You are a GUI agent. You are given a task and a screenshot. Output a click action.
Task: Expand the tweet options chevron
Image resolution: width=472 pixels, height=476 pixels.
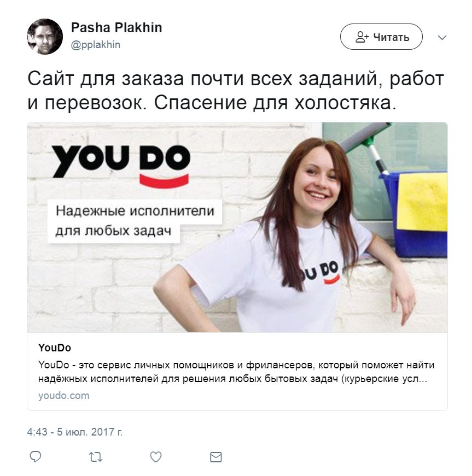[442, 37]
